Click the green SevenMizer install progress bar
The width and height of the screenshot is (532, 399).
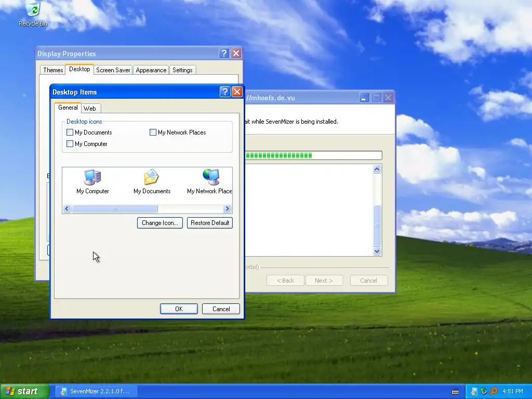[313, 155]
